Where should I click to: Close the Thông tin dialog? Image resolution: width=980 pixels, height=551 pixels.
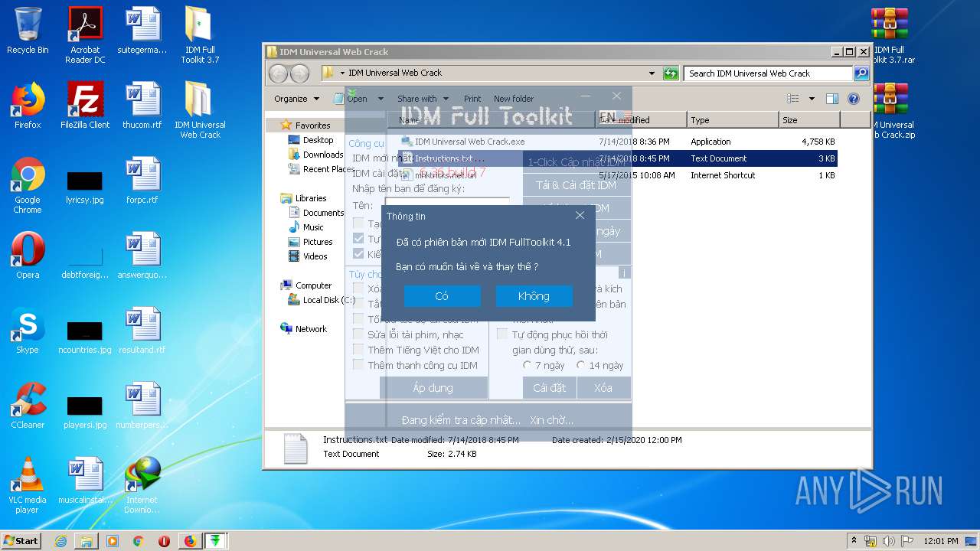tap(580, 216)
